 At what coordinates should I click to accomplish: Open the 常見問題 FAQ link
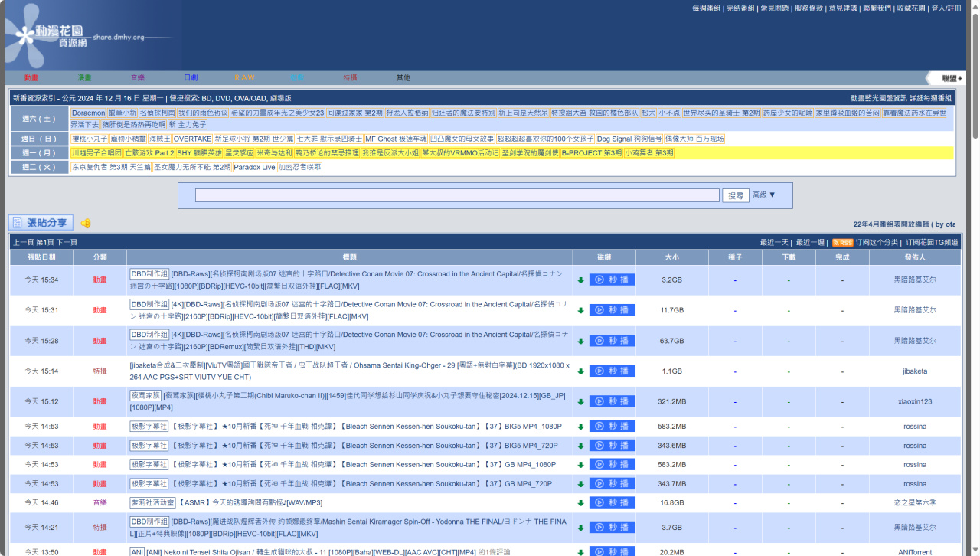point(774,8)
